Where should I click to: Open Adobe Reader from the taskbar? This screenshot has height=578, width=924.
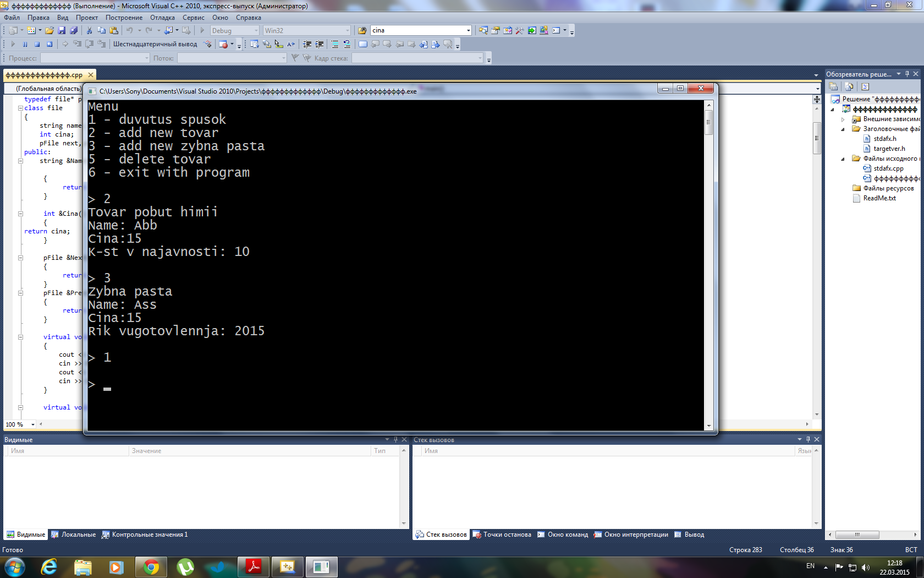[254, 566]
